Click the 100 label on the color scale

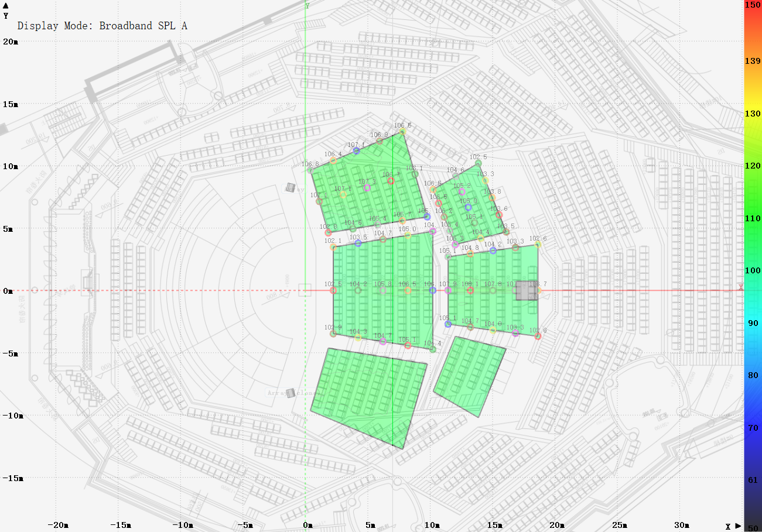point(753,270)
